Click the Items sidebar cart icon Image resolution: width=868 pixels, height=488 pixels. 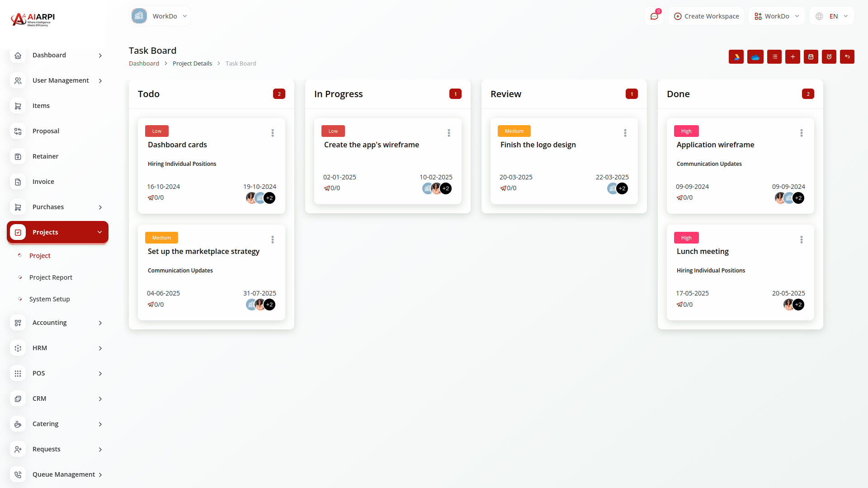(18, 106)
